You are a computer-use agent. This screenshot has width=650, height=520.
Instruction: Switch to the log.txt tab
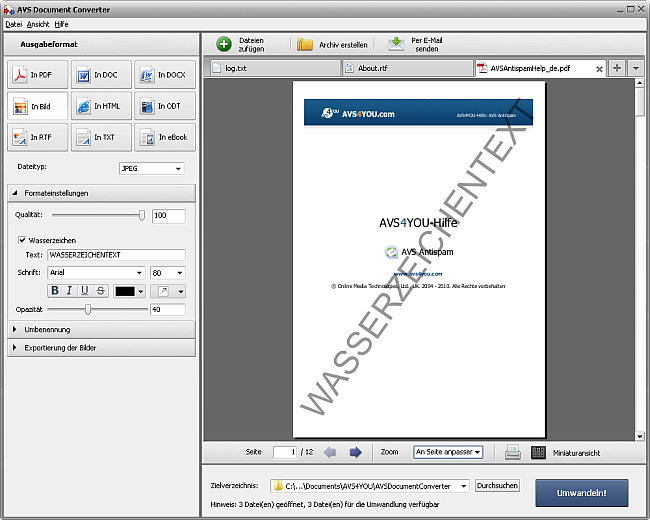click(274, 68)
